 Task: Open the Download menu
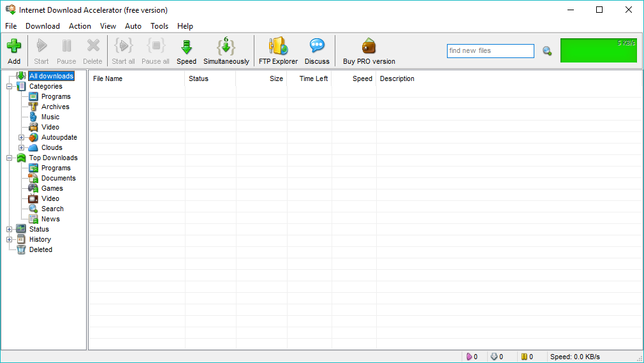tap(43, 26)
